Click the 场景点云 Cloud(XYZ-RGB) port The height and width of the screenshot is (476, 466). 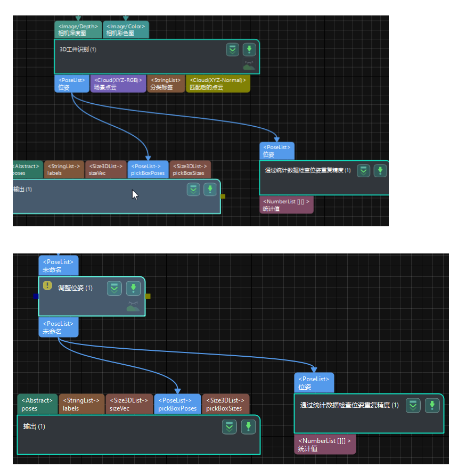(118, 83)
